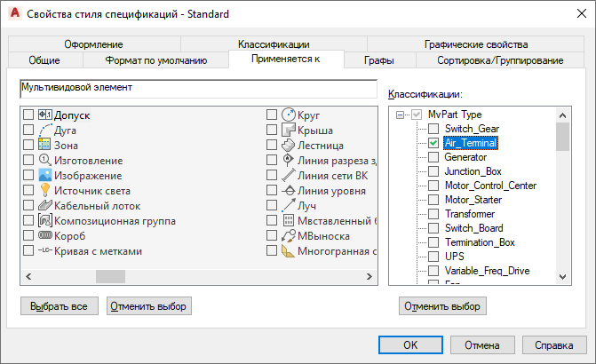Open the Сортировка/Группирование tab

pyautogui.click(x=500, y=60)
